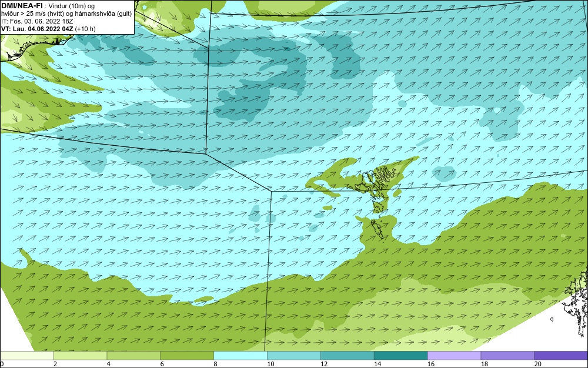Click the above 20 m/s dark purple swatch
The height and width of the screenshot is (368, 588).
click(x=561, y=356)
